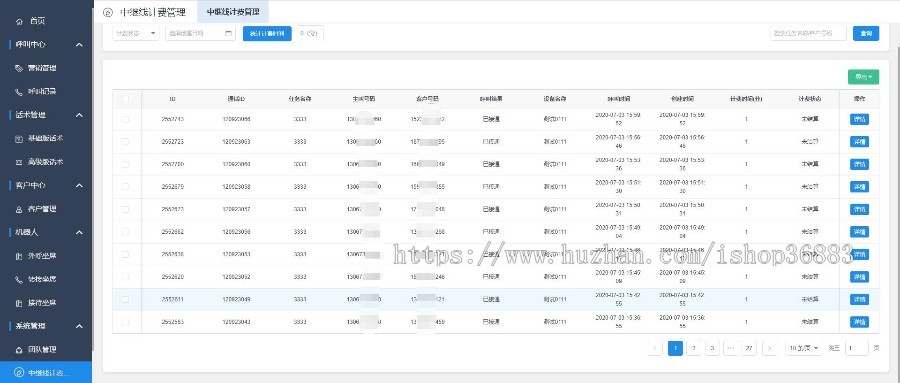This screenshot has height=383, width=900.
Task: Tick checkbox for row with call ID 120923060
Action: tap(125, 164)
